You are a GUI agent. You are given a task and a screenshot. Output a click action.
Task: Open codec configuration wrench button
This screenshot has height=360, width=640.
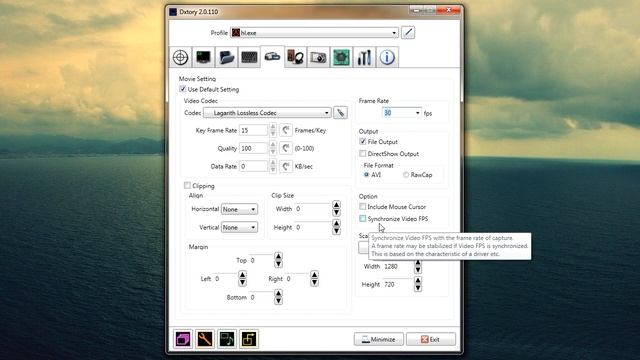(x=340, y=113)
